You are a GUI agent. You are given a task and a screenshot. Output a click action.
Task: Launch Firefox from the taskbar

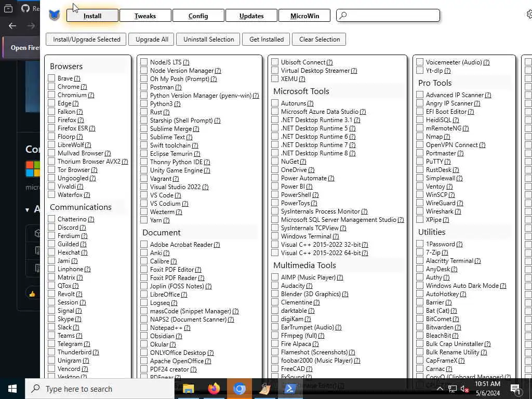tap(214, 389)
